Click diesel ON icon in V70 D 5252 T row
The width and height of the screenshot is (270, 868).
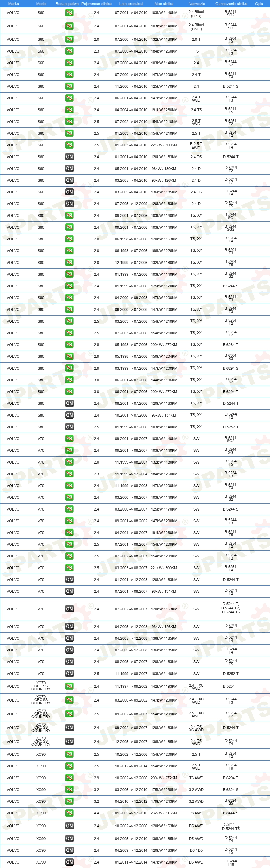[69, 674]
